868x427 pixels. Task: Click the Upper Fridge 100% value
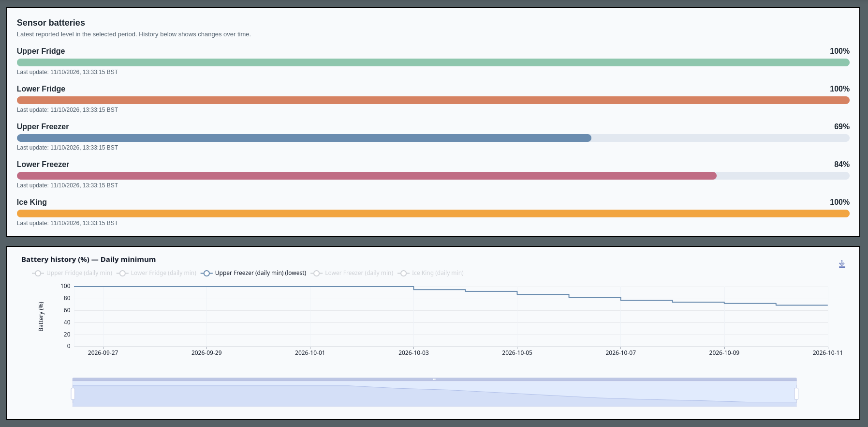point(839,51)
